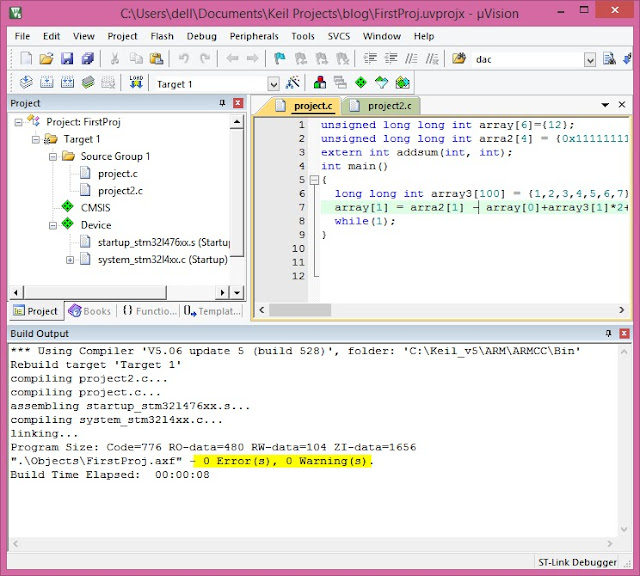
Task: Open the Target 1 dropdown
Action: click(x=273, y=85)
